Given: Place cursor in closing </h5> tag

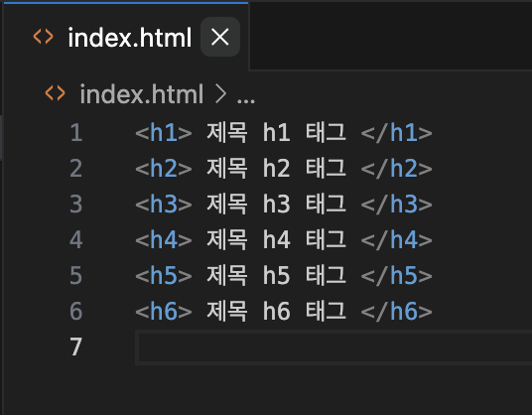Looking at the screenshot, I should tap(396, 275).
